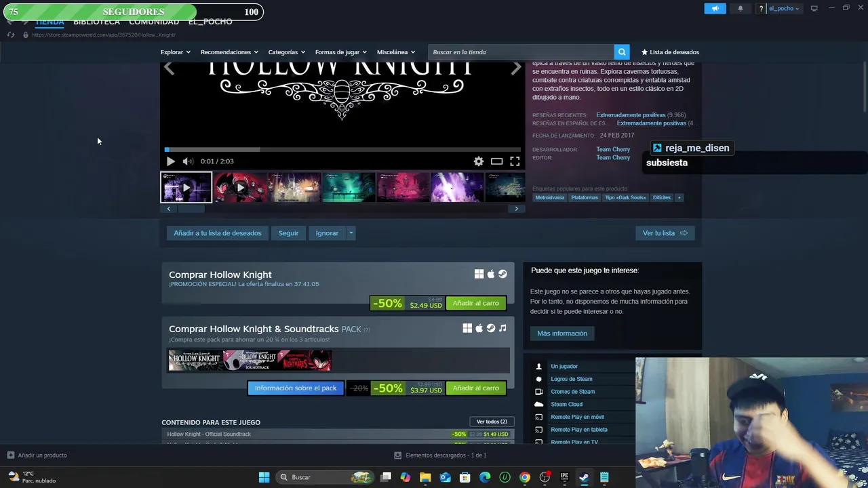Screen dimensions: 868x488
Task: Click the store search magnifier button
Action: [x=622, y=52]
